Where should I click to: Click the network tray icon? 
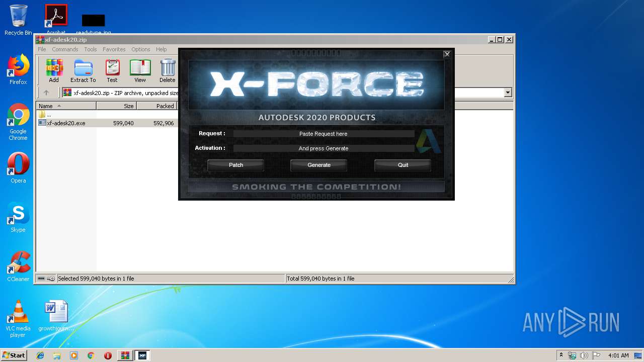572,355
